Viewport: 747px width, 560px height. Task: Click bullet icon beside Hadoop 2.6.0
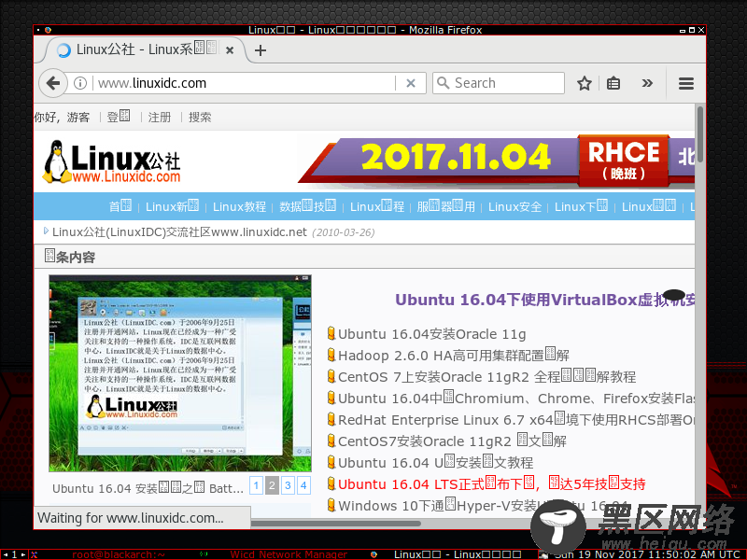pos(331,356)
